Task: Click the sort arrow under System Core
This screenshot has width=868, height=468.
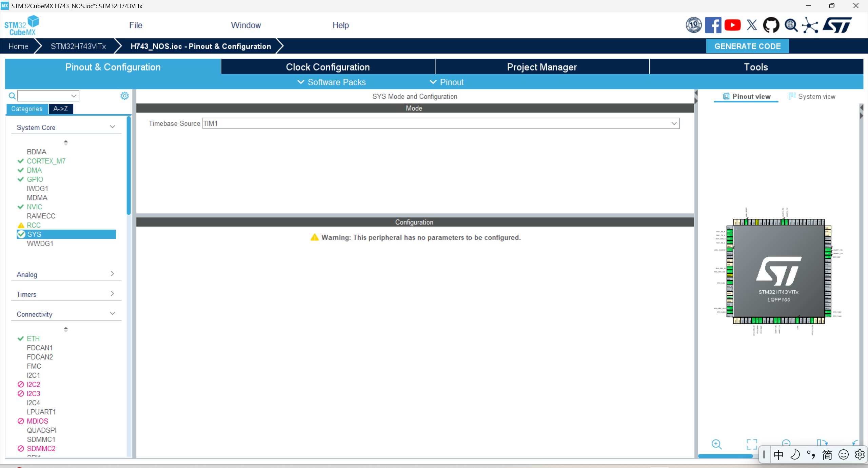Action: (66, 142)
